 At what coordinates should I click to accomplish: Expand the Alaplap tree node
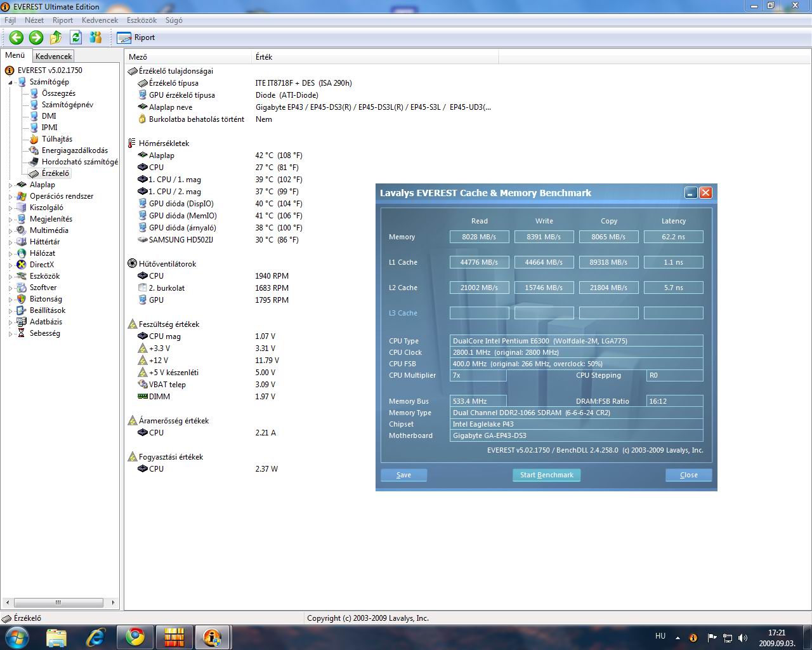(x=10, y=185)
